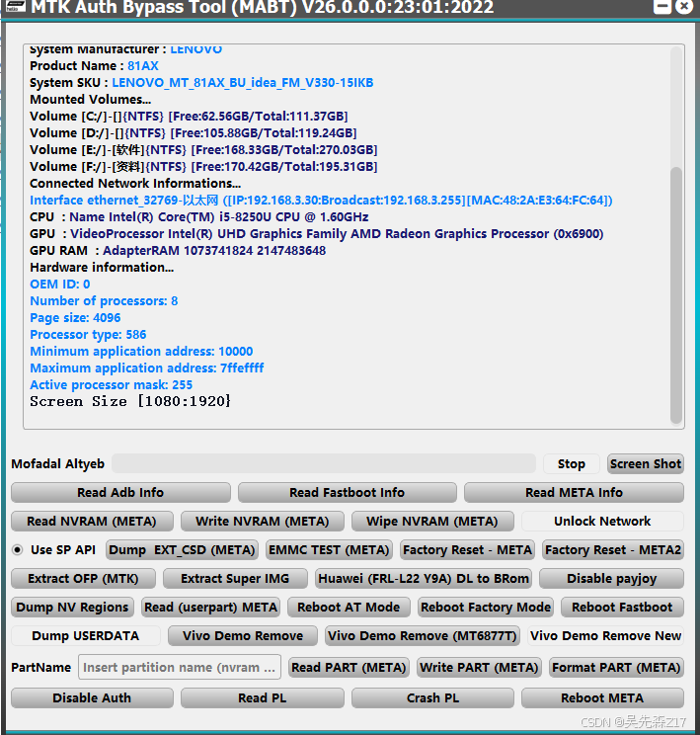The height and width of the screenshot is (735, 700).
Task: Click Write NVRAM (META)
Action: pyautogui.click(x=263, y=521)
